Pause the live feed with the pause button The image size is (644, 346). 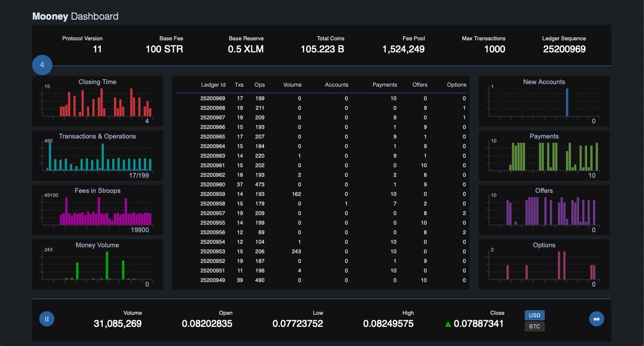pos(47,319)
